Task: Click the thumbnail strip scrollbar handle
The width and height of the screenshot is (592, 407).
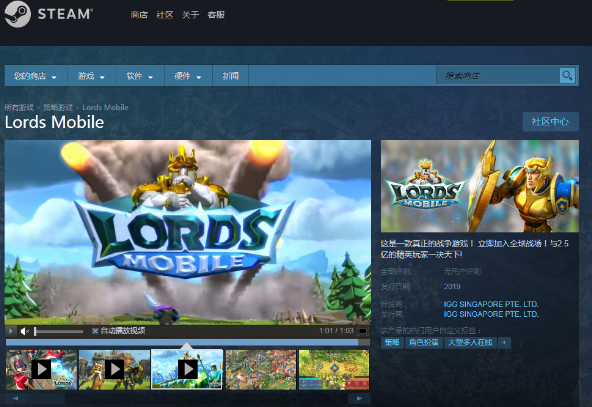Action: pos(47,398)
